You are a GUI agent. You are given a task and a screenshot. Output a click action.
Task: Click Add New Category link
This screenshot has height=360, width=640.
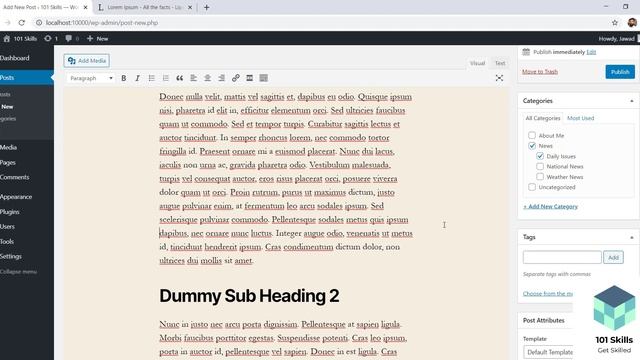551,207
